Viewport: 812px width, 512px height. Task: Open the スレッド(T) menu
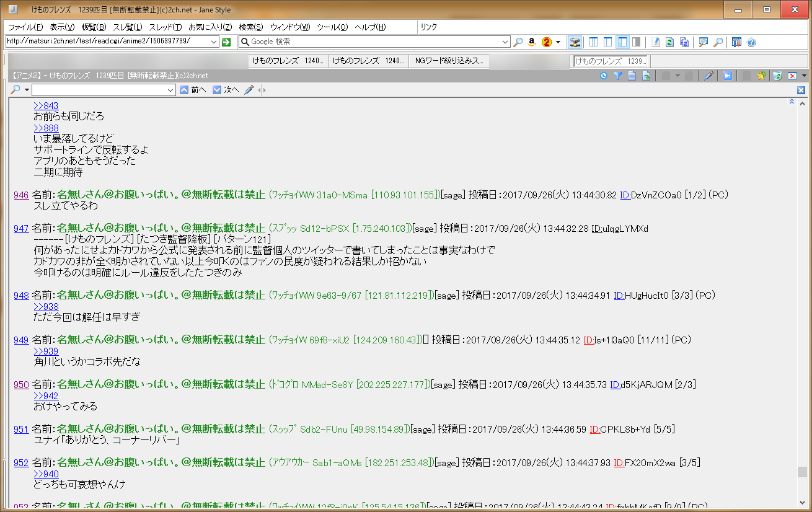coord(165,27)
